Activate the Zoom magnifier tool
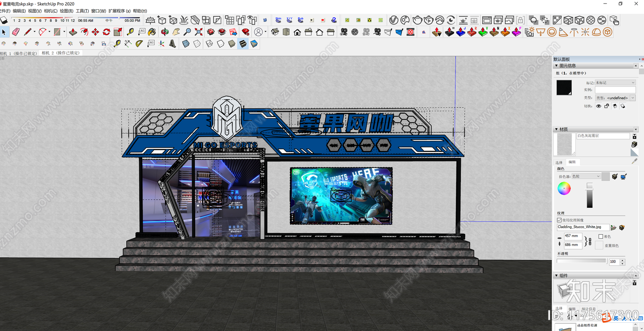This screenshot has width=644, height=331. tap(187, 32)
